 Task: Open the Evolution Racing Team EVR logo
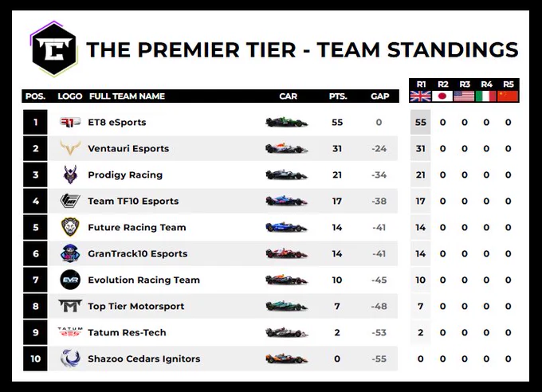(70, 280)
